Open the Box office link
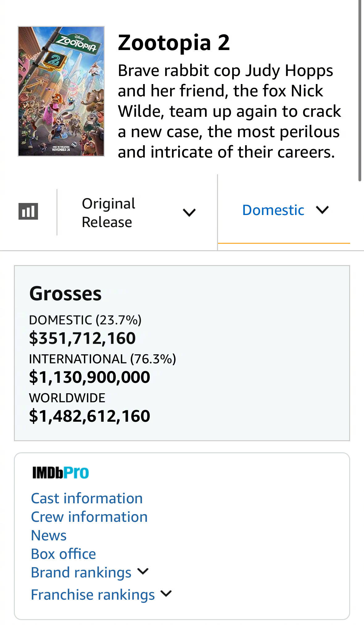364x625 pixels. [x=63, y=554]
